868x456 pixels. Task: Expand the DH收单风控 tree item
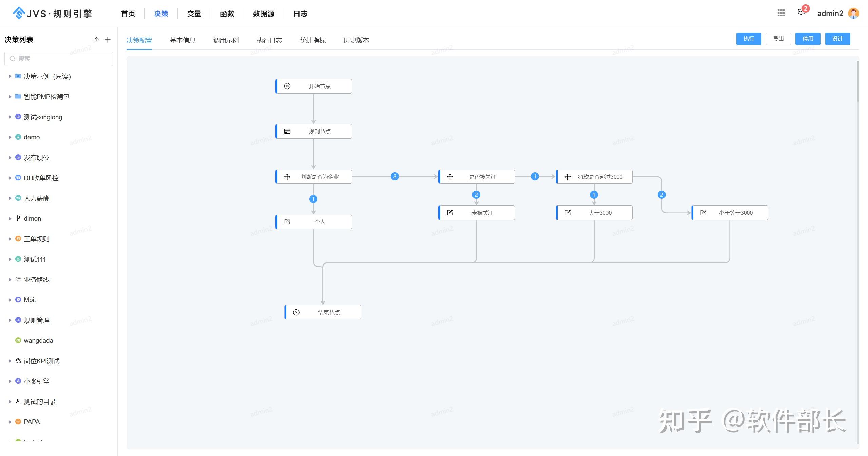click(x=10, y=178)
